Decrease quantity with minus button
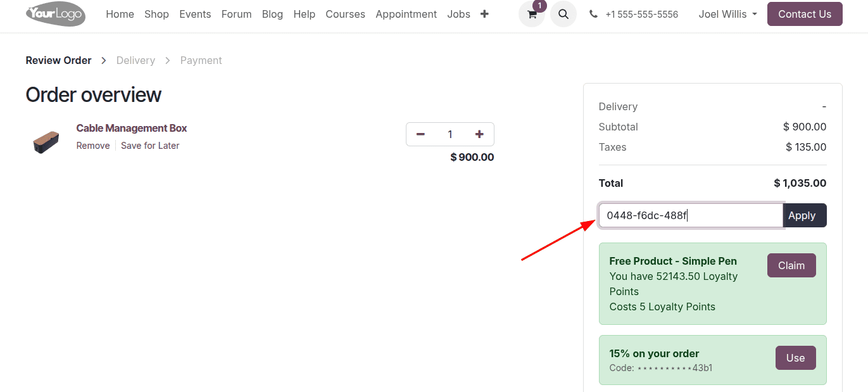 point(420,134)
